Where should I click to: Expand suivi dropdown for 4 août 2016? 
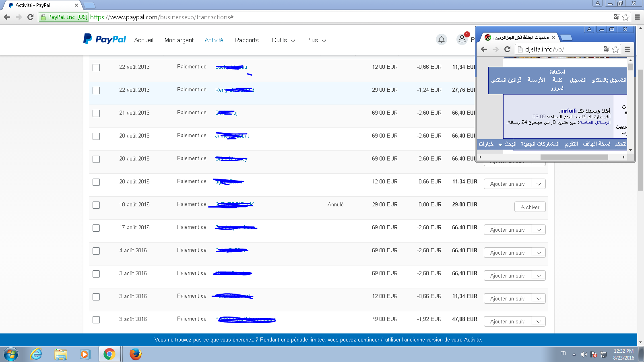[539, 253]
